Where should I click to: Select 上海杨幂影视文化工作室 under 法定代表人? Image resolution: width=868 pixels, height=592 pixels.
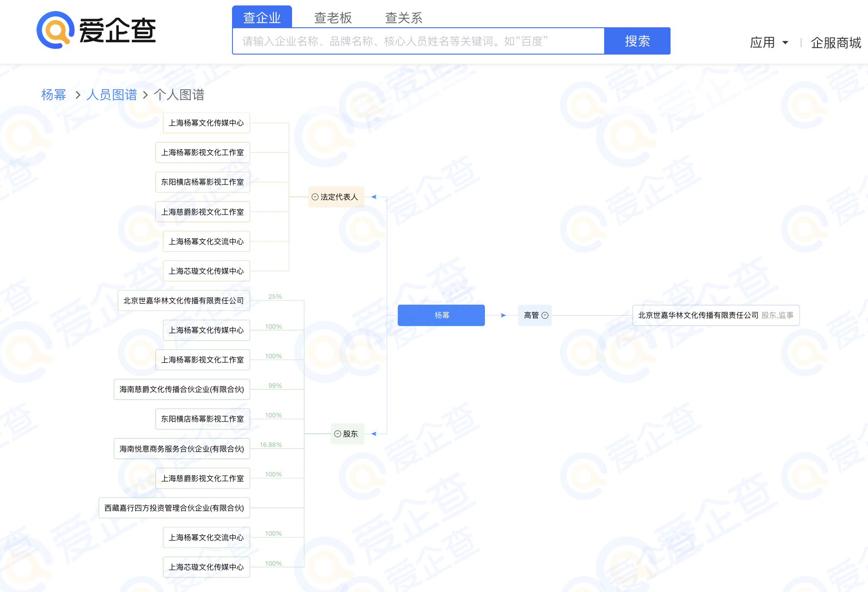203,152
